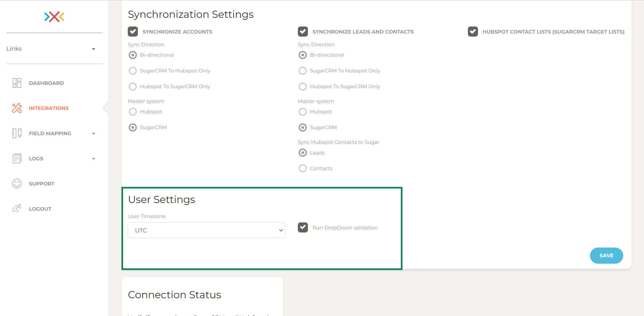Click the Support smiley icon
Viewport: 644px width, 316px height.
tap(17, 183)
